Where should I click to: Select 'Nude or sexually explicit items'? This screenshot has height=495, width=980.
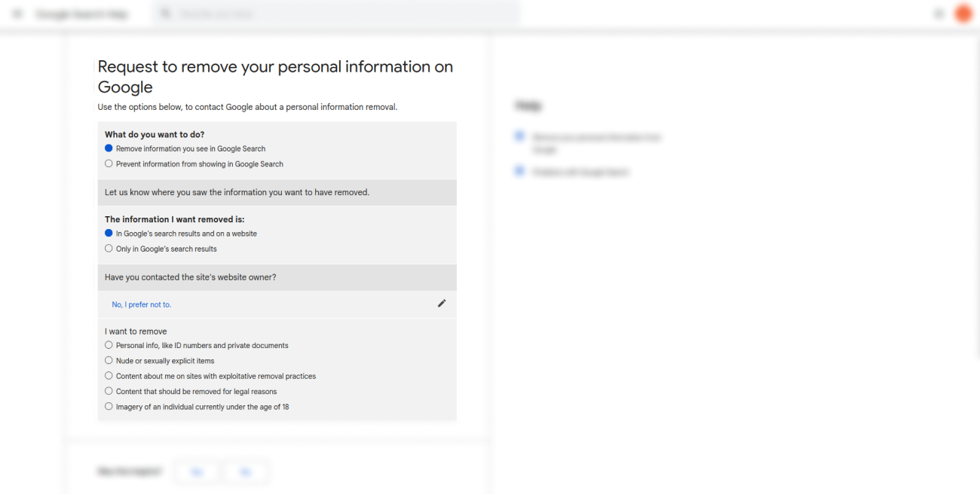tap(109, 361)
